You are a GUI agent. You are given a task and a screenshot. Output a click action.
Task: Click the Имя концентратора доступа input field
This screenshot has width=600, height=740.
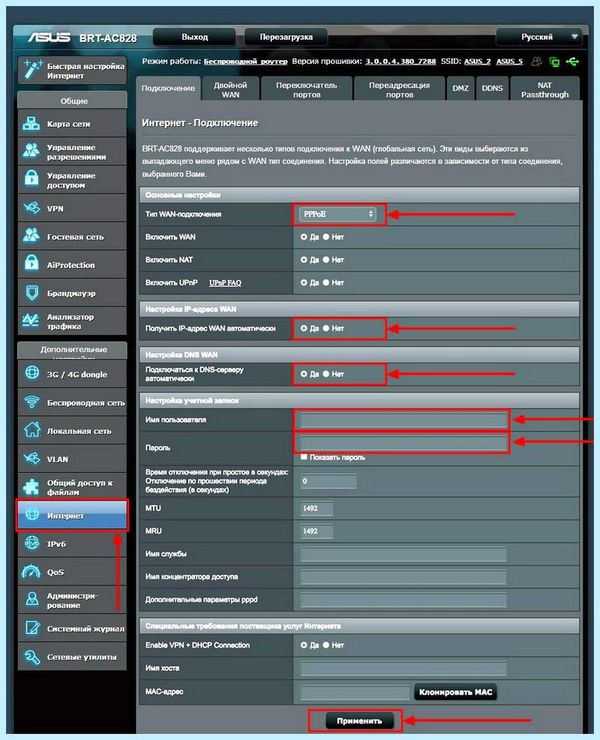[403, 577]
